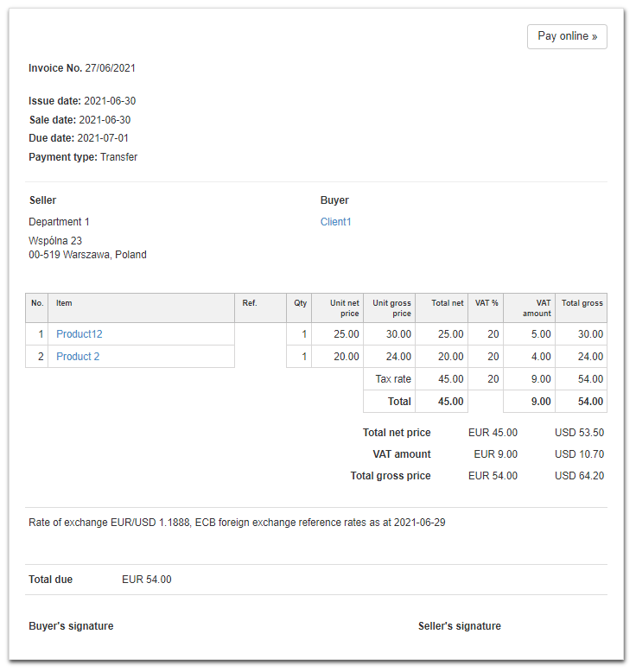Viewport: 636px width, 672px height.
Task: Open the Product12 item link
Action: [79, 334]
